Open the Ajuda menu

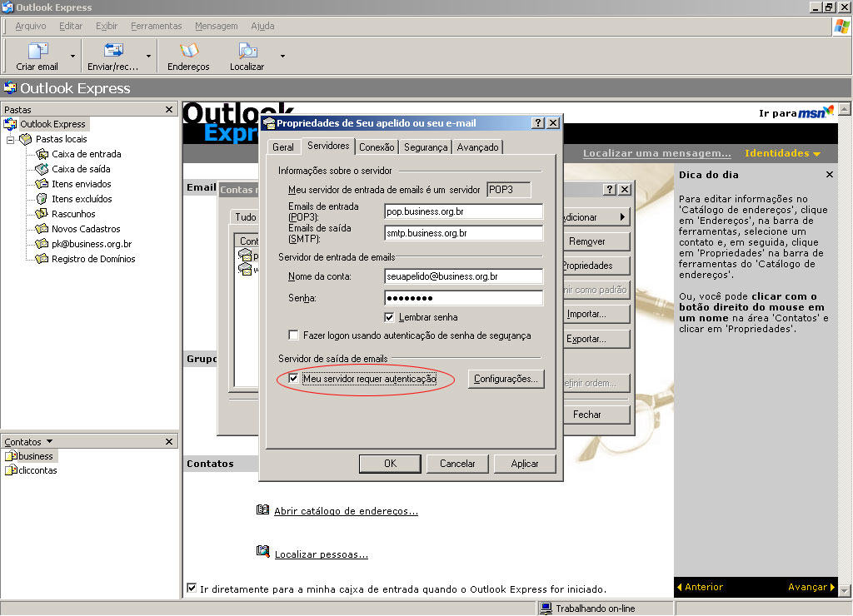[x=262, y=26]
